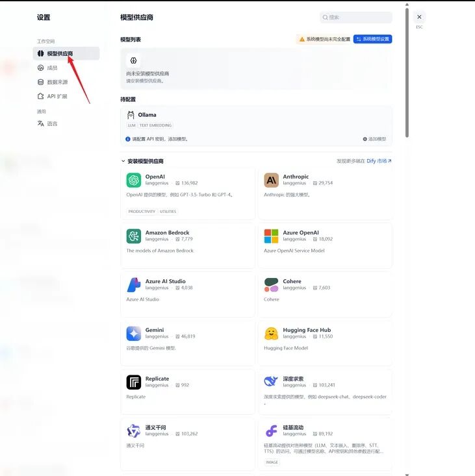Select the Gemini card title
The width and height of the screenshot is (475, 476).
pyautogui.click(x=154, y=330)
